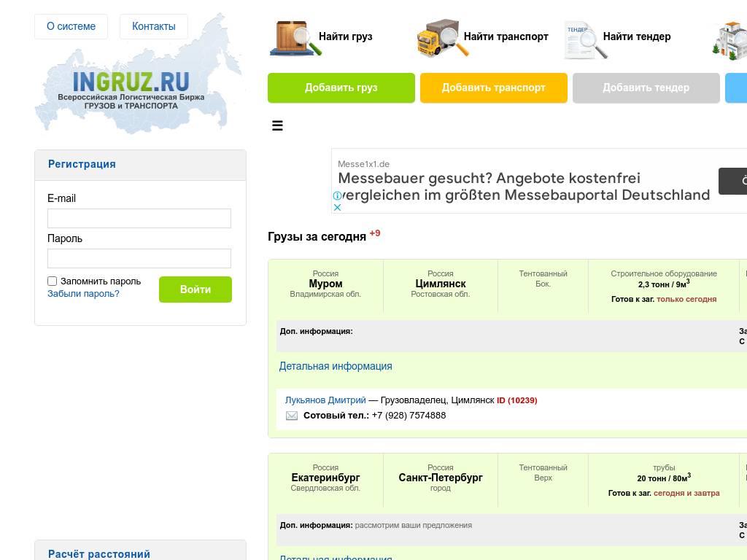Click into the E-mail input field
Viewport: 747px width, 560px height.
point(139,218)
